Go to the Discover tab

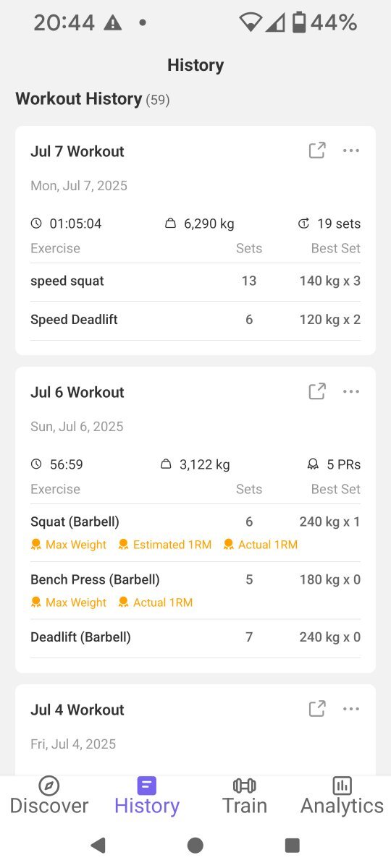coord(49,796)
